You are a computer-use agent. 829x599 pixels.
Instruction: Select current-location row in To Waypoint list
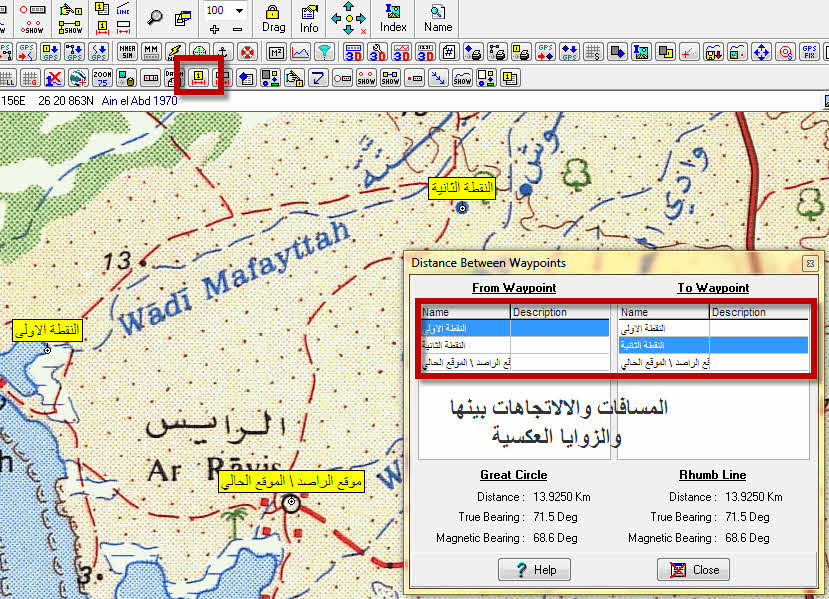click(713, 363)
